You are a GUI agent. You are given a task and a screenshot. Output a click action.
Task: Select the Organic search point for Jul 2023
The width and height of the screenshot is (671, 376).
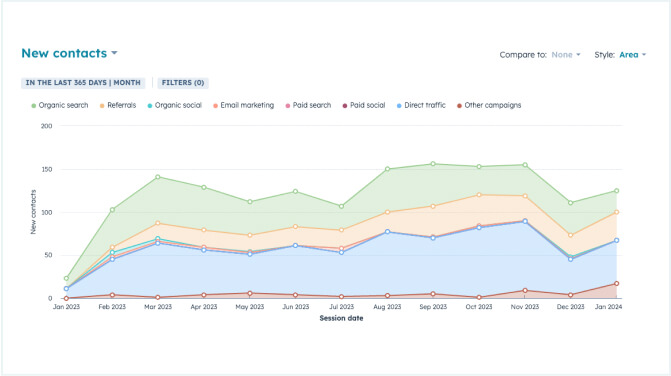341,206
